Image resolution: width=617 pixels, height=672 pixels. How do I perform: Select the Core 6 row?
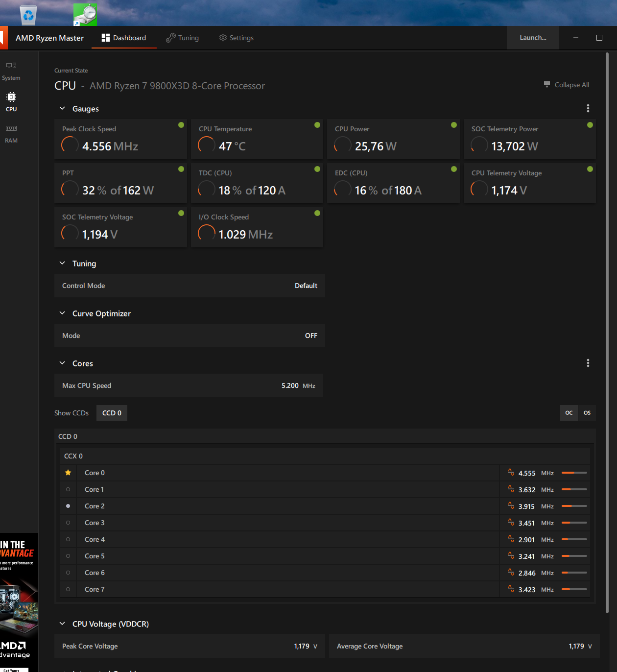point(325,573)
